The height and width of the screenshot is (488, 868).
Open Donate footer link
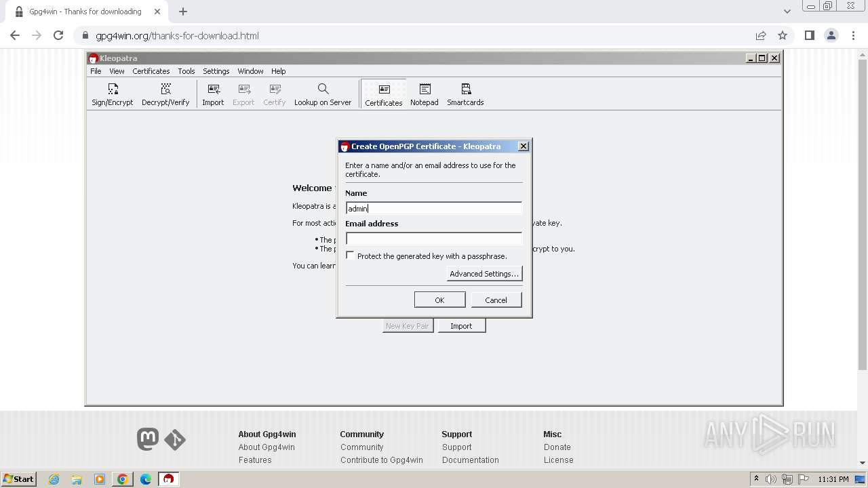557,447
